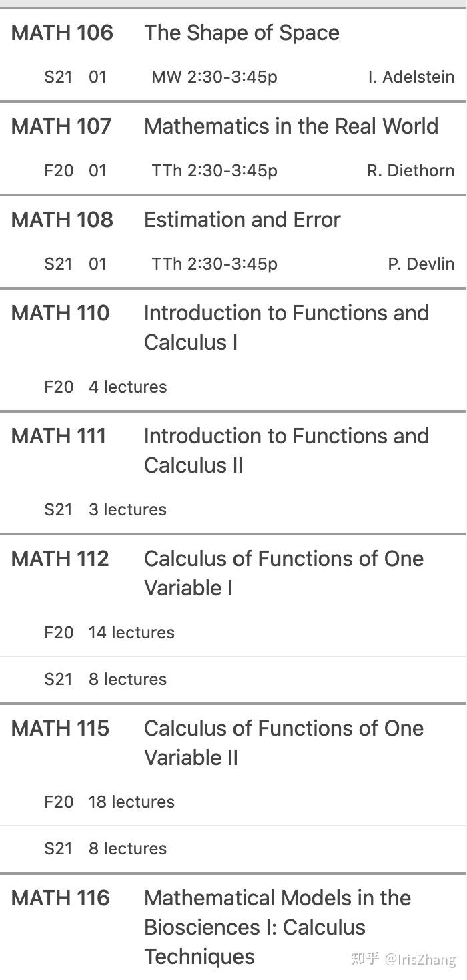Open The Shape of Space course title
The image size is (467, 980).
pos(242,33)
